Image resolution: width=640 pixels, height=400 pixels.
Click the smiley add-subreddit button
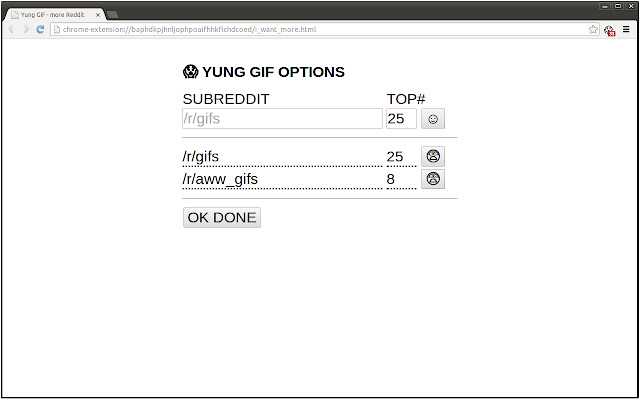(433, 119)
